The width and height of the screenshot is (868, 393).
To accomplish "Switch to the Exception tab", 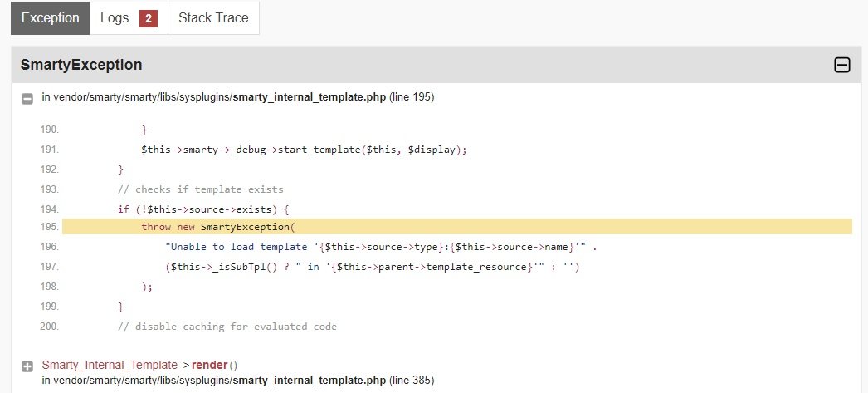I will 50,18.
